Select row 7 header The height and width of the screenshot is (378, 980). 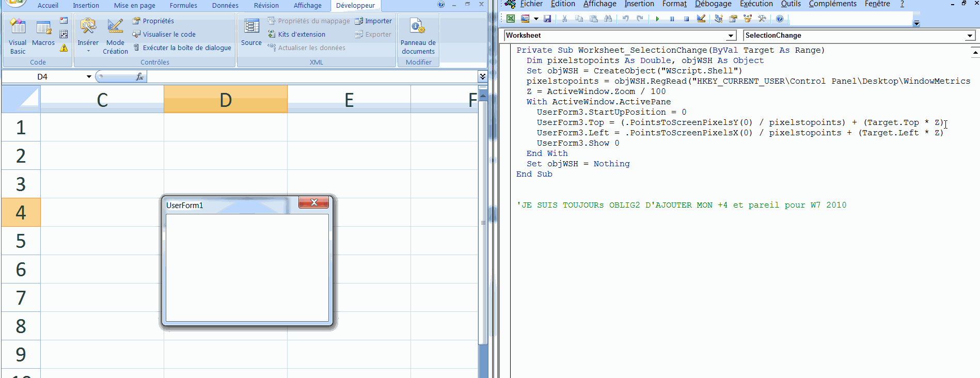coord(21,297)
